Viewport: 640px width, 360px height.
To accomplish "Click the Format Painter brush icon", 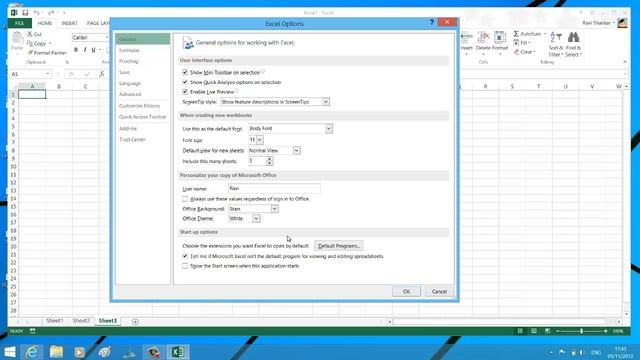I will pyautogui.click(x=30, y=53).
